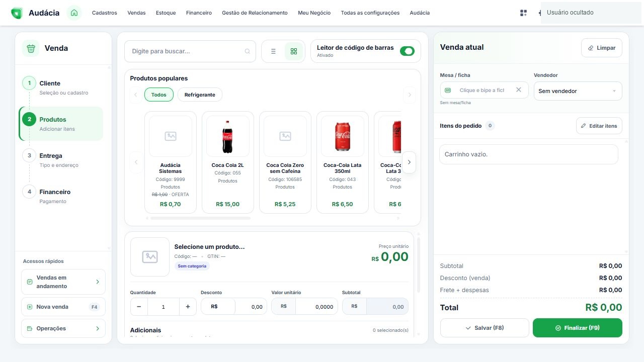Open the Usuário ocultado user menu
The height and width of the screenshot is (362, 644).
click(592, 13)
